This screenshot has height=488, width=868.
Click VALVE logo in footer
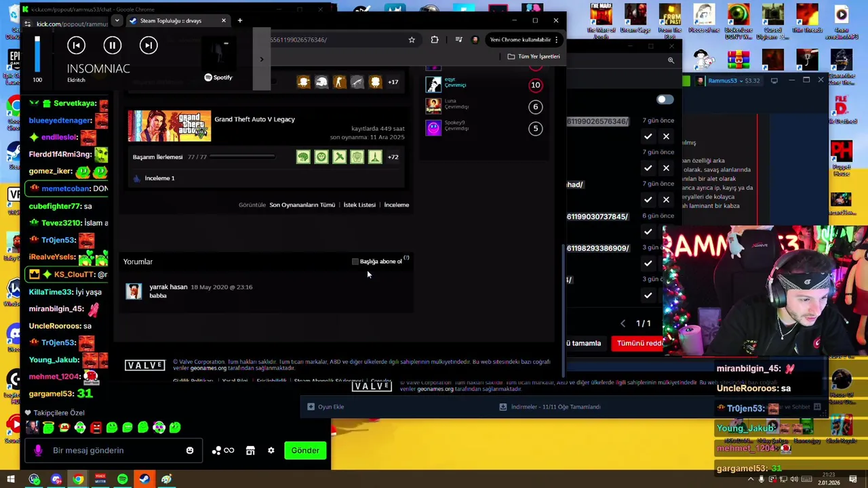(x=144, y=365)
